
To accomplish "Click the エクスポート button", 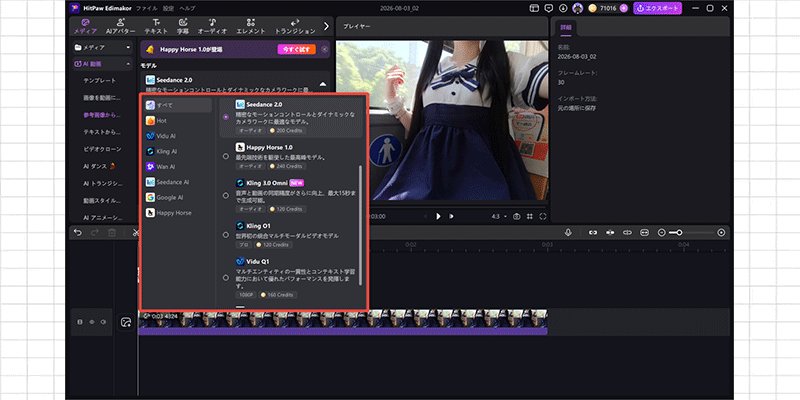I will click(658, 8).
